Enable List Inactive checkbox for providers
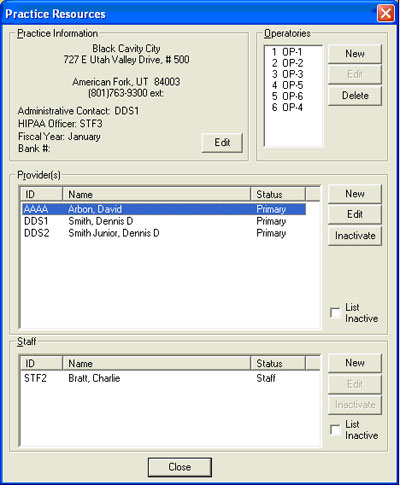Image resolution: width=400 pixels, height=485 pixels. pos(335,313)
